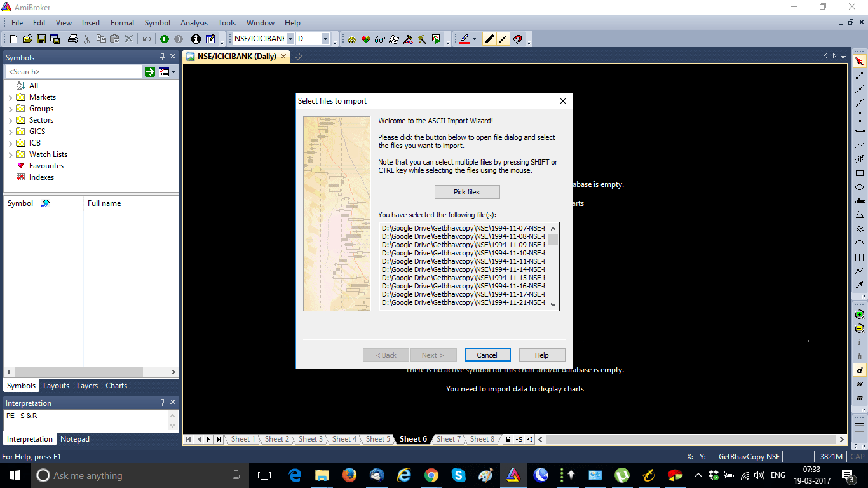The image size is (868, 488).
Task: Close the NSE/ICICIBANK (Daily) chart tab
Action: pos(283,57)
